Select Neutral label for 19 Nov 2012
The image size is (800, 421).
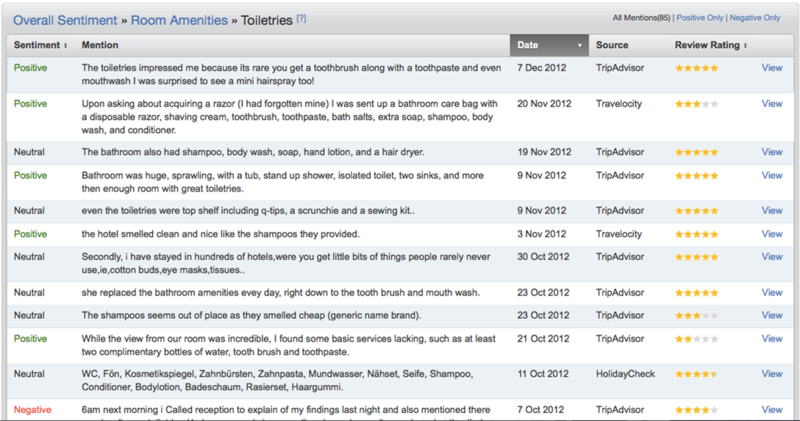pos(29,152)
